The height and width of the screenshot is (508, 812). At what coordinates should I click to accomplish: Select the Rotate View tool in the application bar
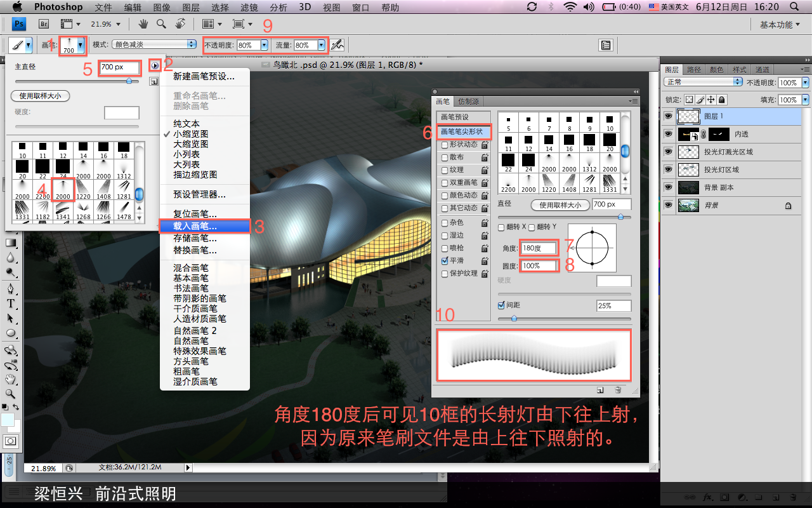pyautogui.click(x=180, y=24)
